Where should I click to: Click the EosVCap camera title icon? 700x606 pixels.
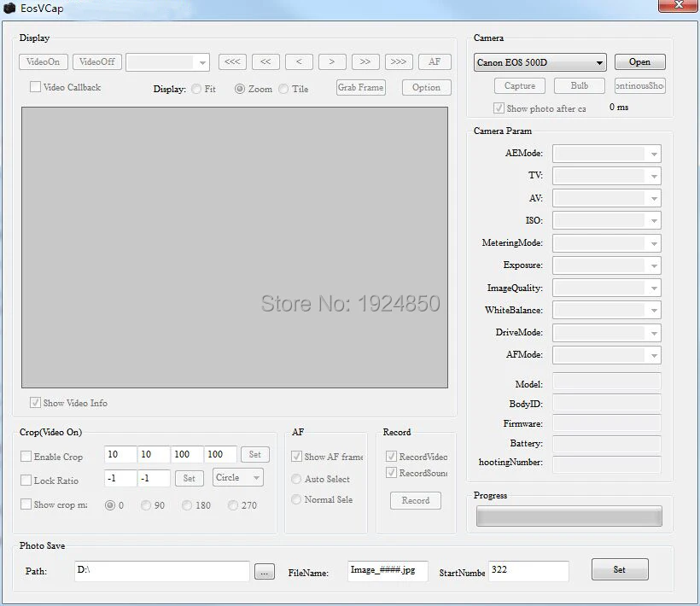click(x=10, y=8)
